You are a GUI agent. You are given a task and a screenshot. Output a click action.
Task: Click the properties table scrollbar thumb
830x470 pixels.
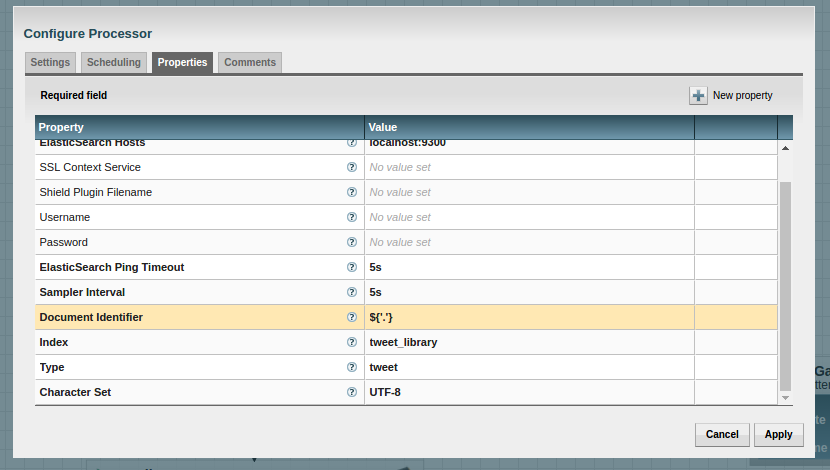(x=786, y=286)
